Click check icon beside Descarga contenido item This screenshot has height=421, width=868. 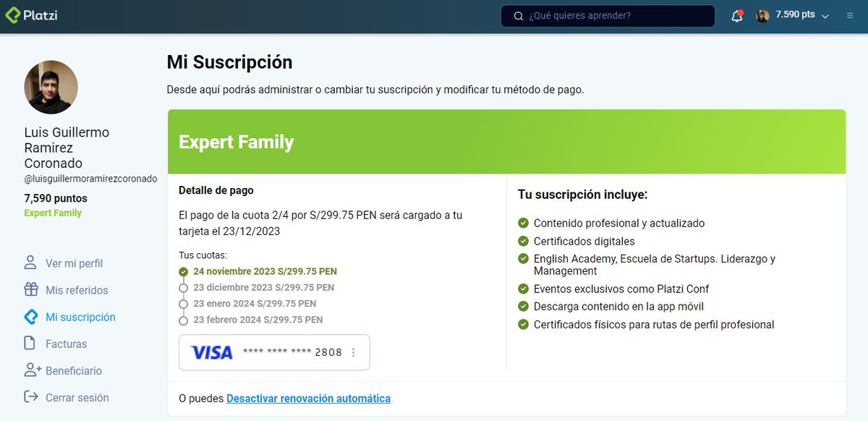(524, 307)
